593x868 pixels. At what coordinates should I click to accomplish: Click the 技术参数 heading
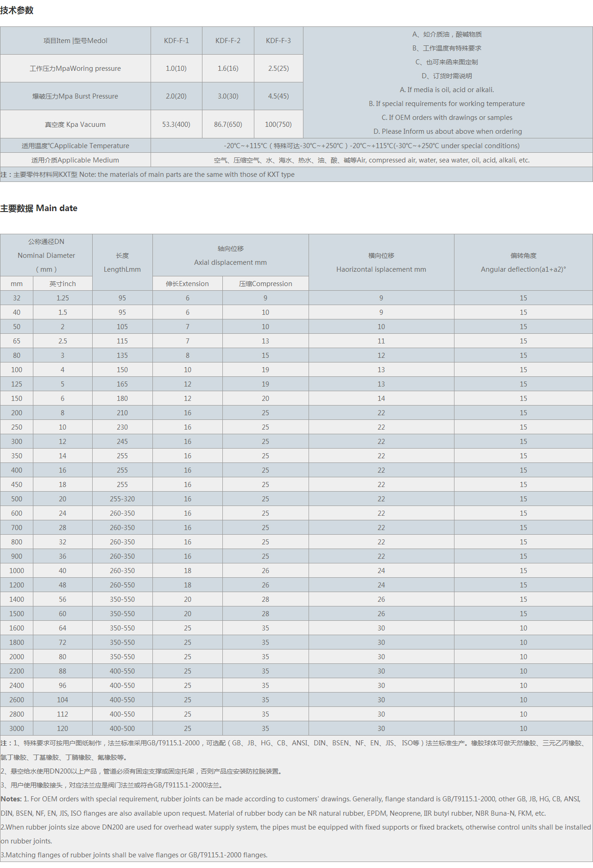click(17, 10)
